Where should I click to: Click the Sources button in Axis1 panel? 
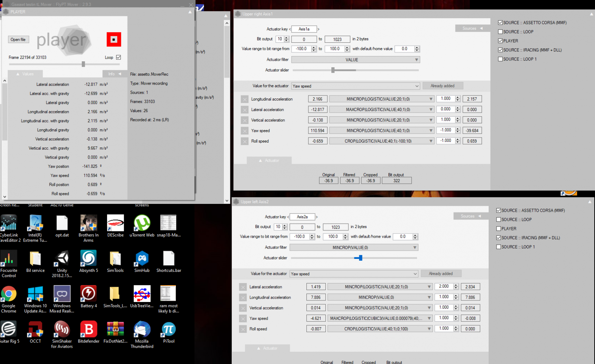click(472, 29)
